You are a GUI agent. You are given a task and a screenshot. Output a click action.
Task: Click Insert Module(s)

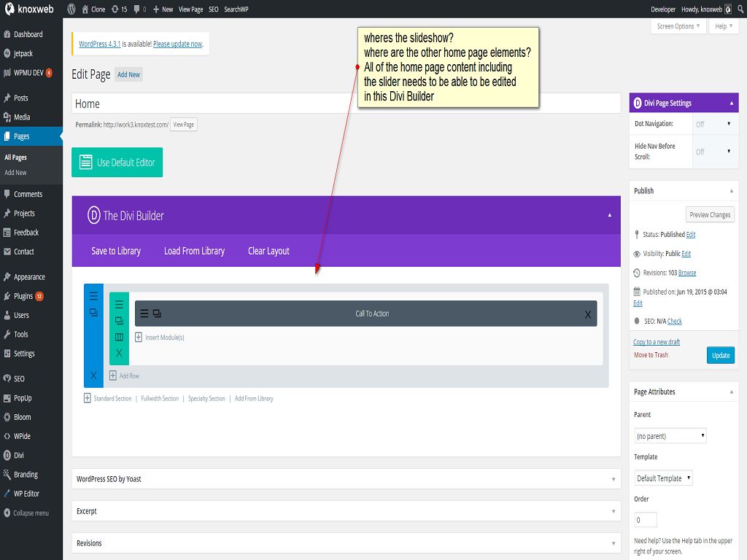click(160, 337)
